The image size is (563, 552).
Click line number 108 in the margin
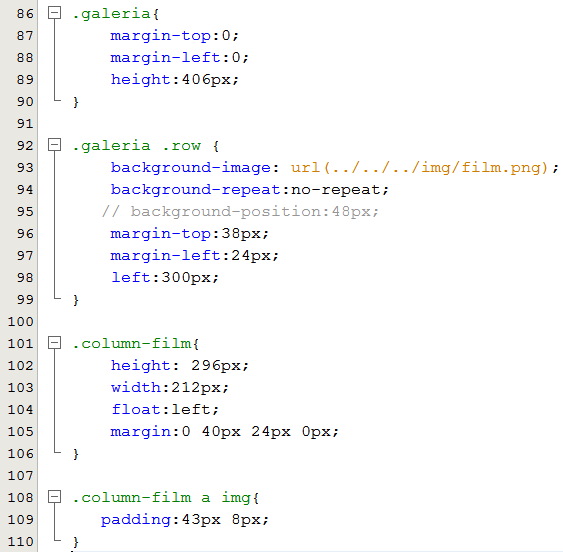pyautogui.click(x=20, y=497)
